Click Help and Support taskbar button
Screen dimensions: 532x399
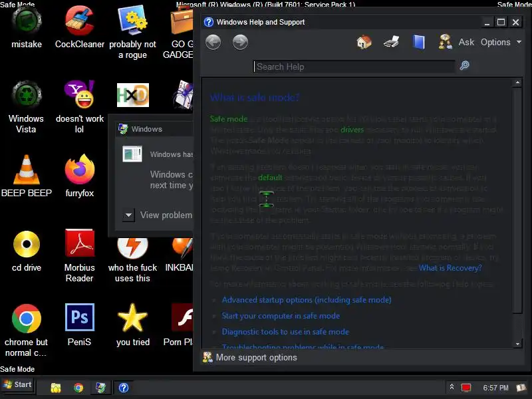click(x=124, y=388)
